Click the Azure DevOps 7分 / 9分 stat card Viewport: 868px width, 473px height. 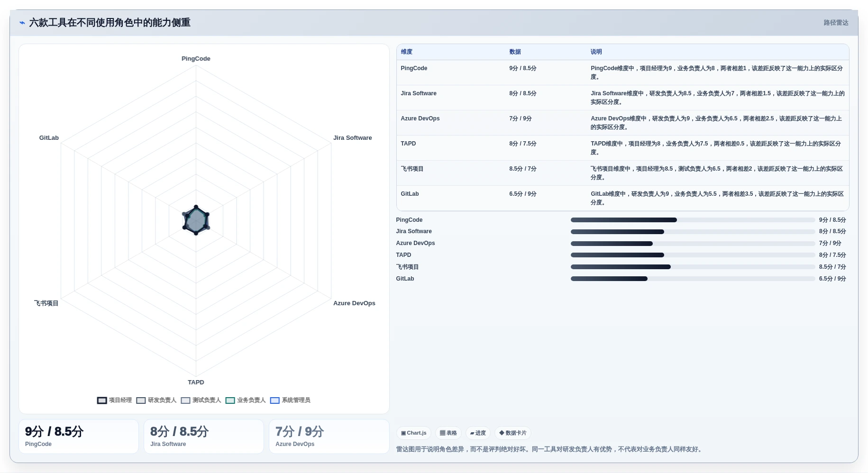329,437
